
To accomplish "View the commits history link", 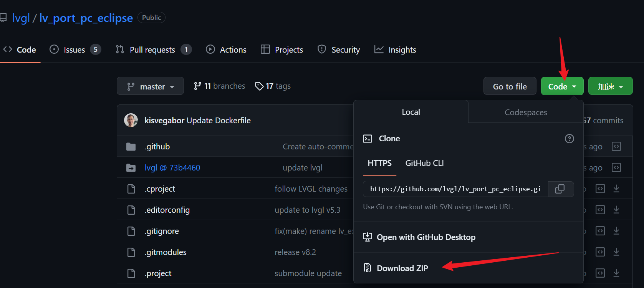I will click(x=603, y=121).
